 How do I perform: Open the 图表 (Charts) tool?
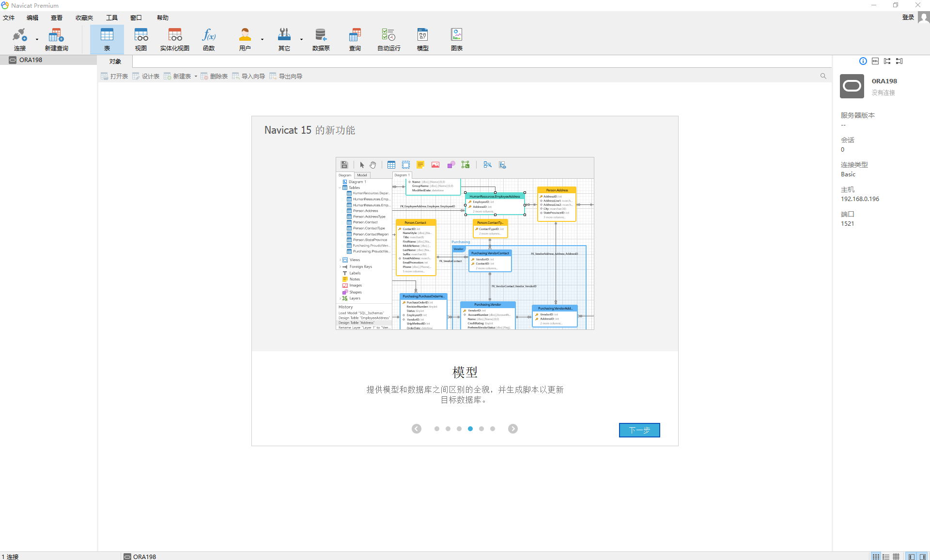(456, 39)
